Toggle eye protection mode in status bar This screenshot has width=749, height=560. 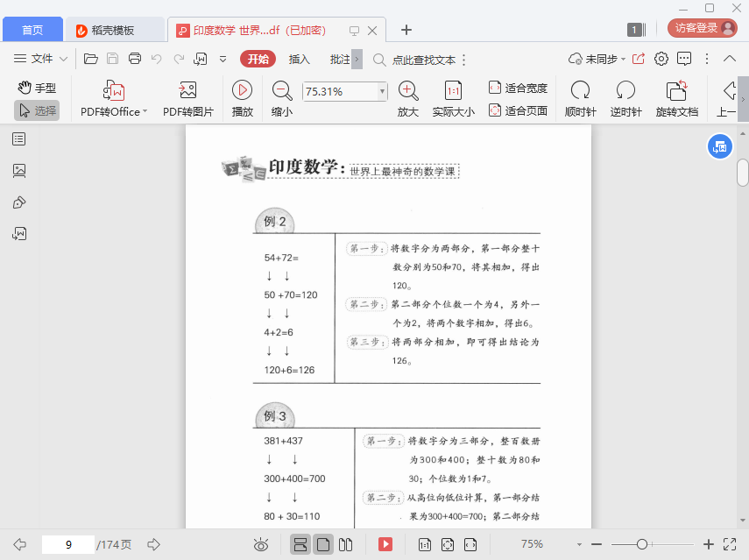coord(261,544)
